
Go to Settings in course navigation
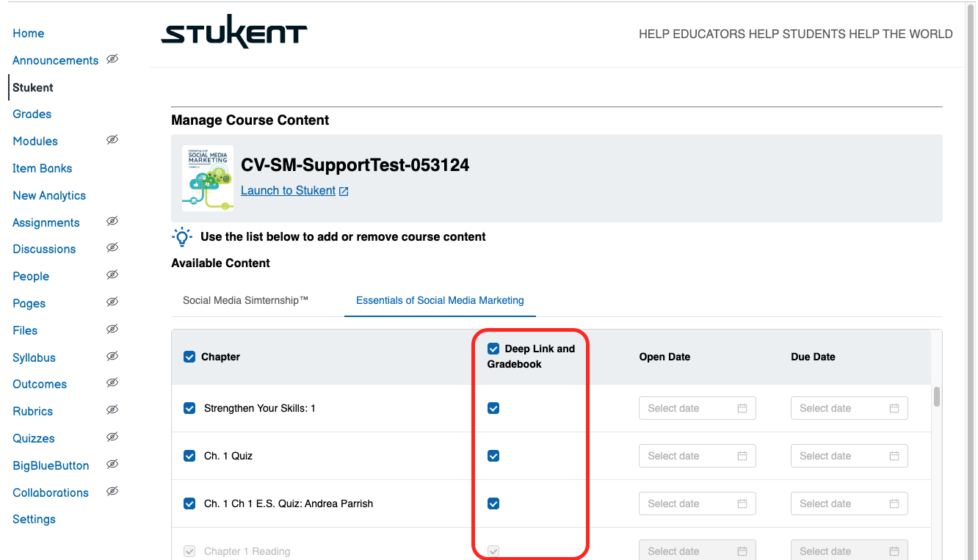pos(34,519)
